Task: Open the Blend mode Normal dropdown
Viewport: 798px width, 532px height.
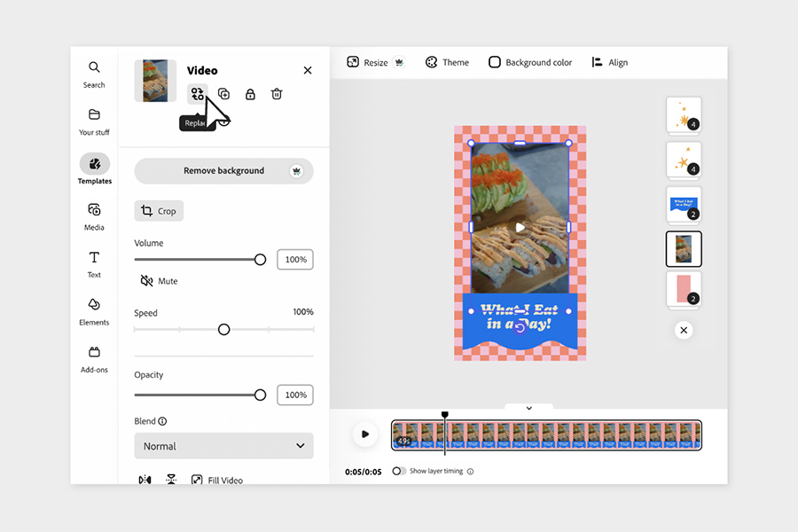Action: 223,446
